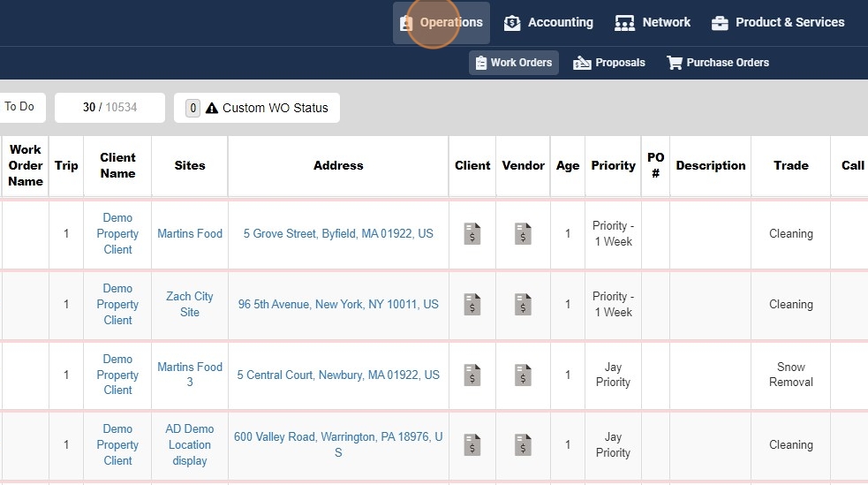Open client invoice icon for Martins Food 3
Viewport: 868px width, 485px height.
(472, 375)
